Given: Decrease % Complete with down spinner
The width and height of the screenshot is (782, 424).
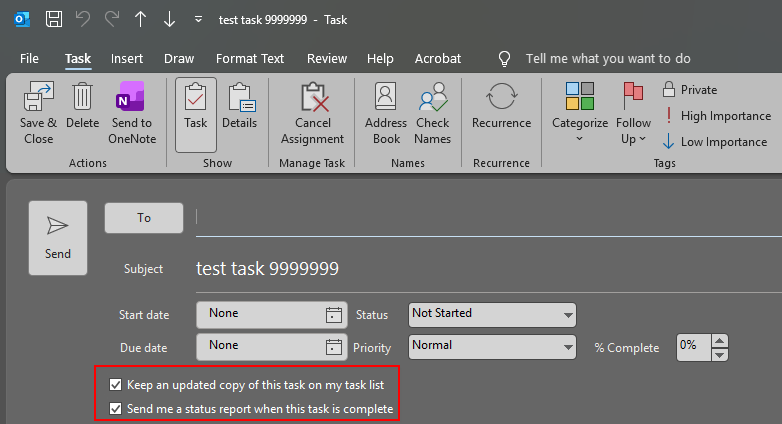Looking at the screenshot, I should (x=719, y=355).
